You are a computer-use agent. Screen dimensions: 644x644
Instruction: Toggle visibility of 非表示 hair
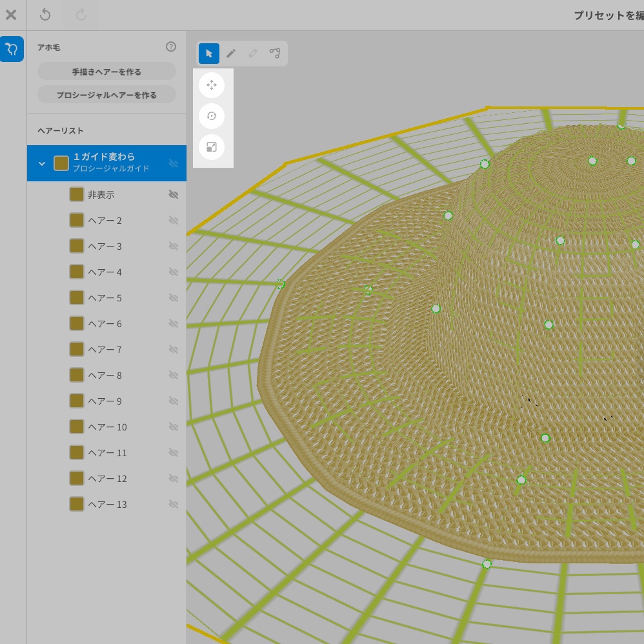tap(174, 194)
